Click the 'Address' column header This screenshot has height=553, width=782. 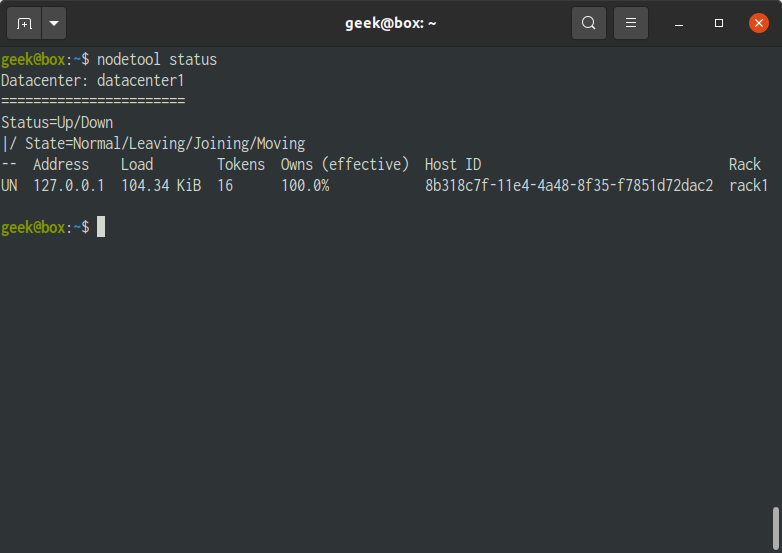coord(61,165)
